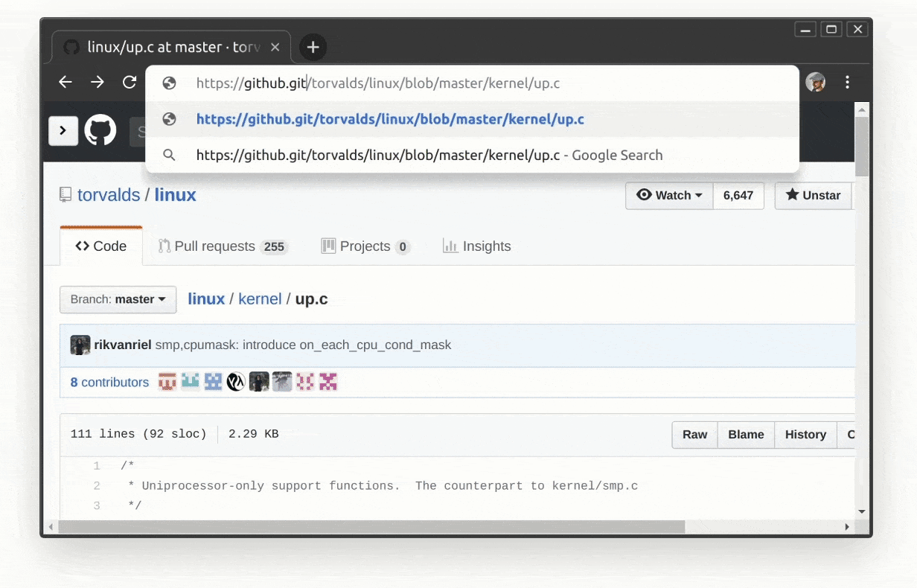This screenshot has width=917, height=588.
Task: Unstar the torvalds/linux repository
Action: (813, 195)
